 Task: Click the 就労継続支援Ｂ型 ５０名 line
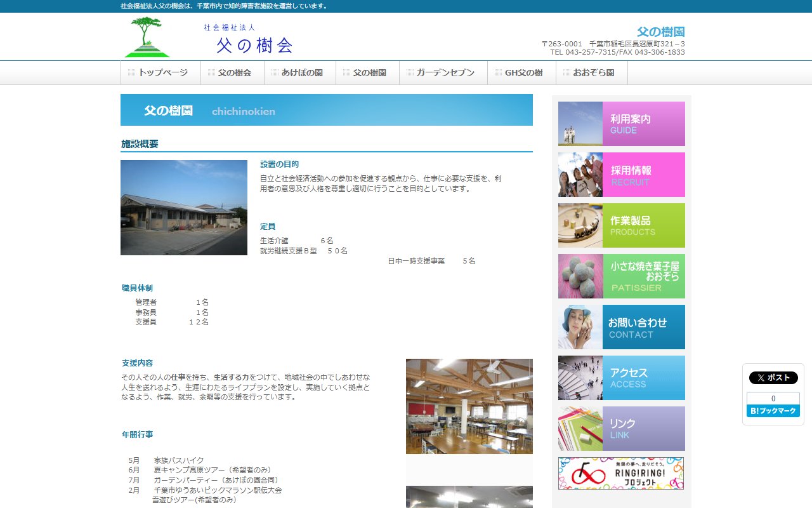click(304, 251)
